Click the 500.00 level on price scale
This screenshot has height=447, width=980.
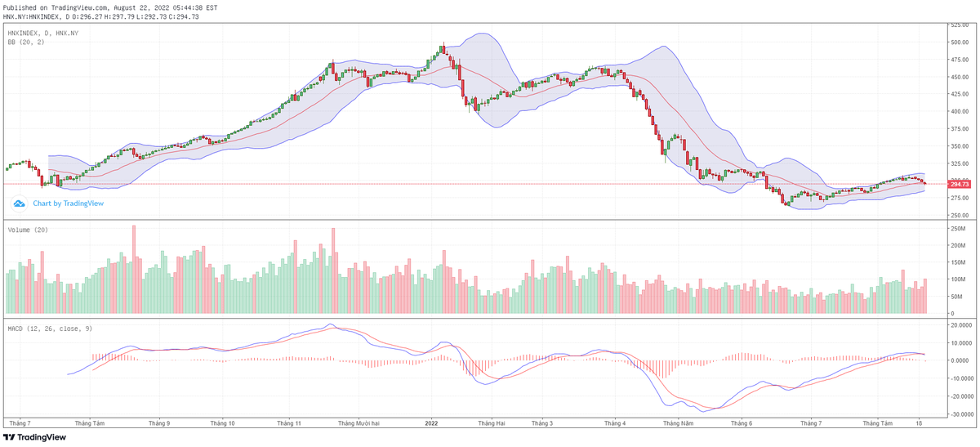tap(959, 42)
